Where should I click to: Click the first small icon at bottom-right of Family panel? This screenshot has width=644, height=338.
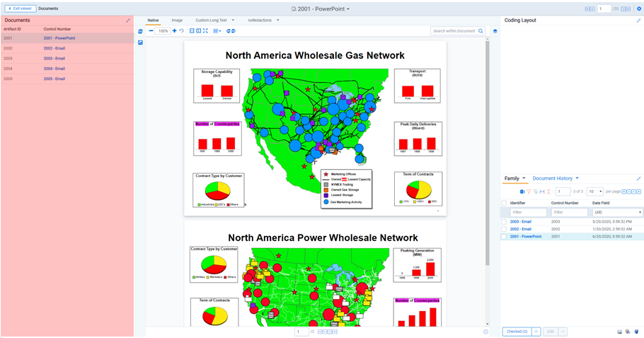tap(620, 332)
